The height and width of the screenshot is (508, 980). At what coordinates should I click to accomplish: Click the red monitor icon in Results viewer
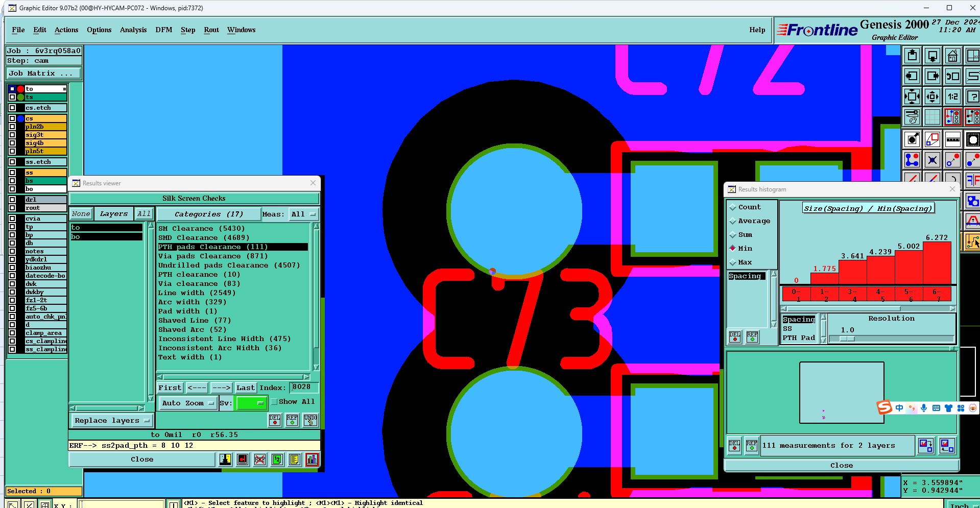coord(243,459)
